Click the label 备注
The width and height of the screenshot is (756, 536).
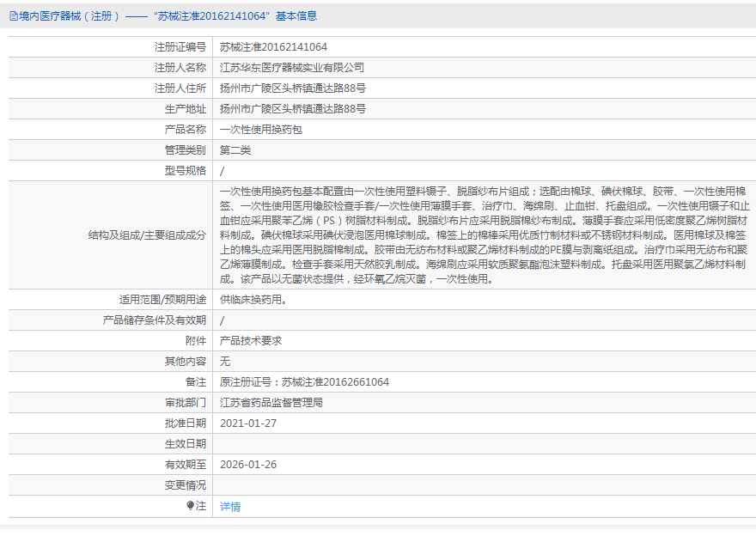(x=196, y=382)
